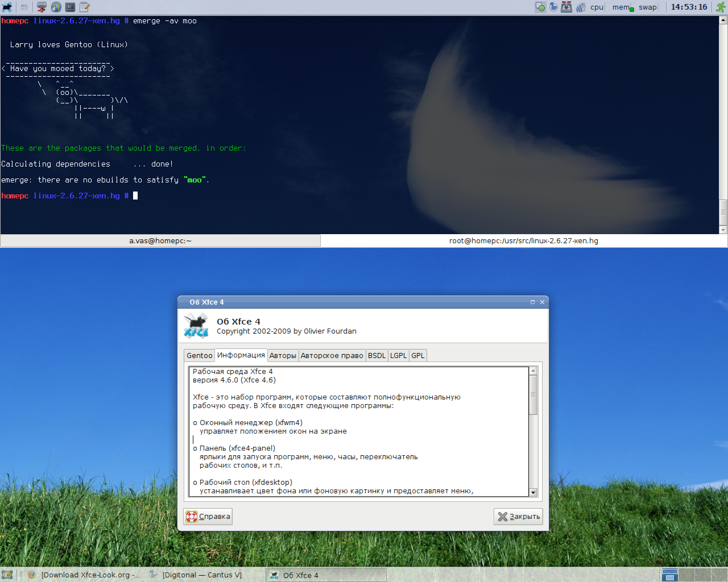728x582 pixels.
Task: Click the About dialog scrollbar thumb
Action: point(533,394)
